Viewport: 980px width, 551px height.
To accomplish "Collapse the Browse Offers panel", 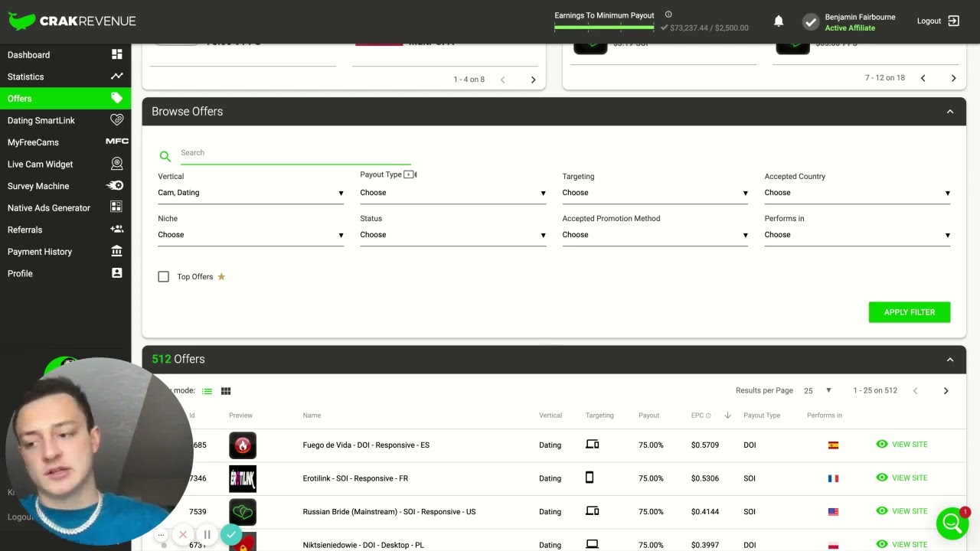I will click(950, 112).
